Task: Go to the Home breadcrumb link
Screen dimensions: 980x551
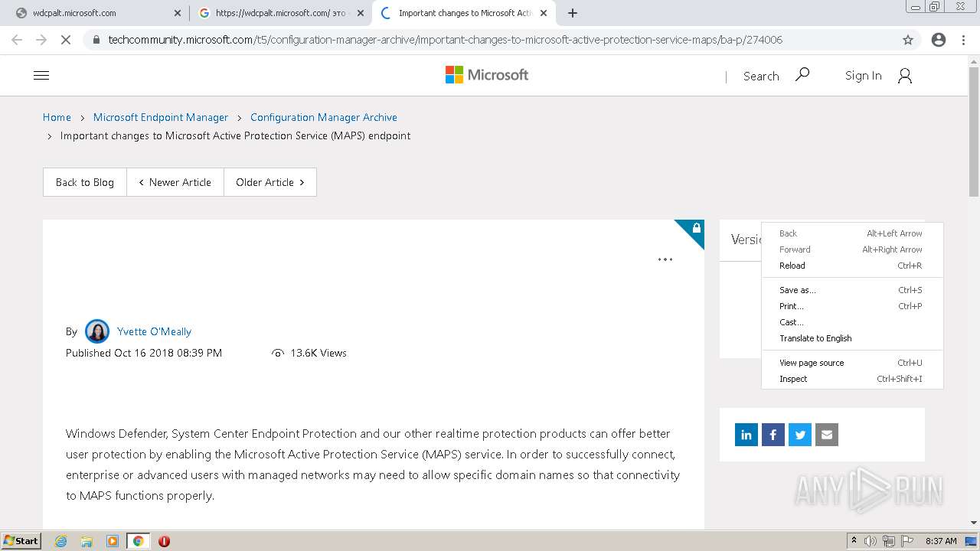Action: pos(57,117)
